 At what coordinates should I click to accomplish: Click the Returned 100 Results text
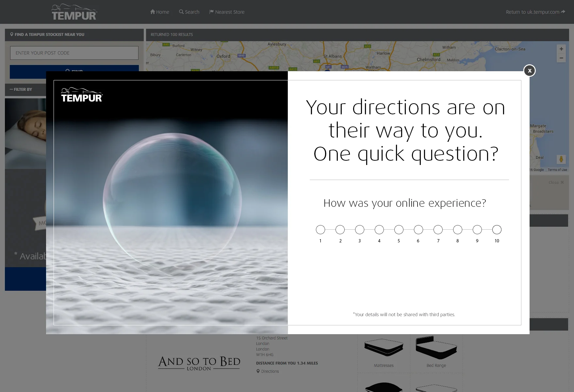tap(172, 35)
